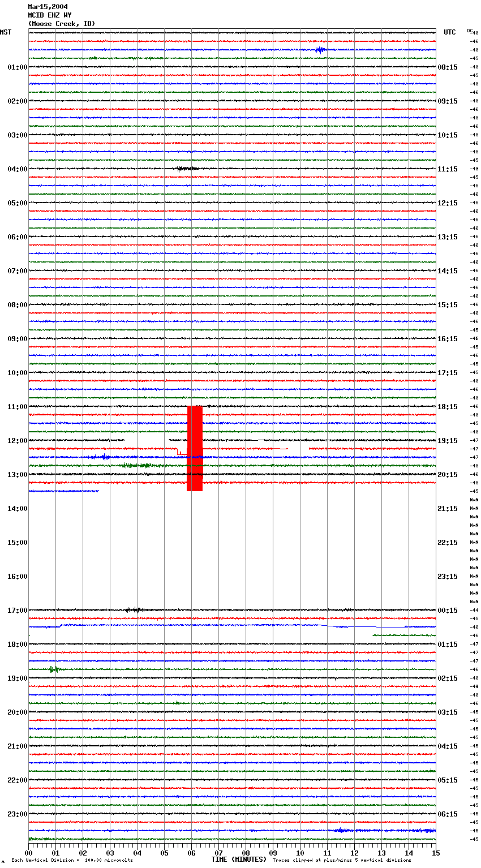481x868 pixels.
Task: Select the 03:00 MST time label
Action: click(x=18, y=135)
